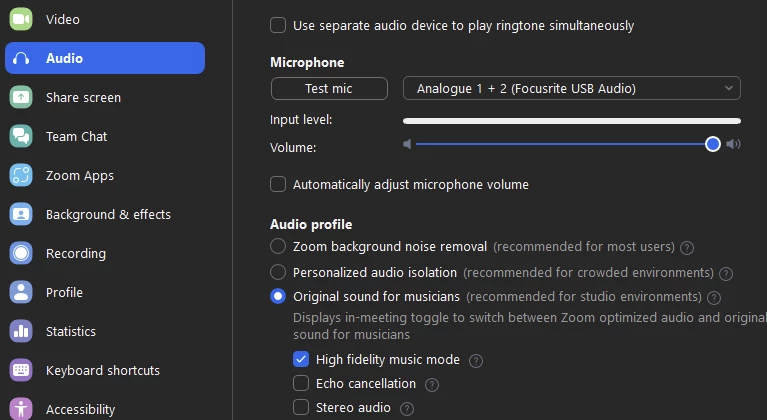
Task: Open help for Original sound for musicians
Action: [714, 298]
